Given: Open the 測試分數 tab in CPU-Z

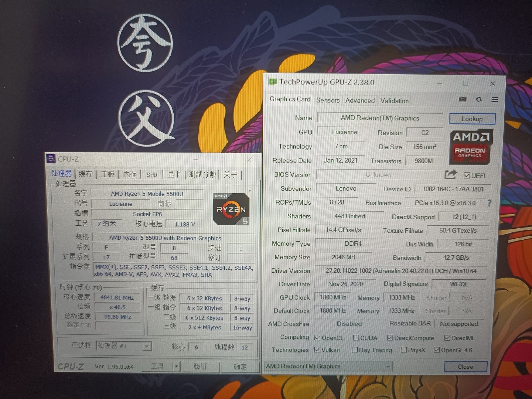Looking at the screenshot, I should click(202, 174).
